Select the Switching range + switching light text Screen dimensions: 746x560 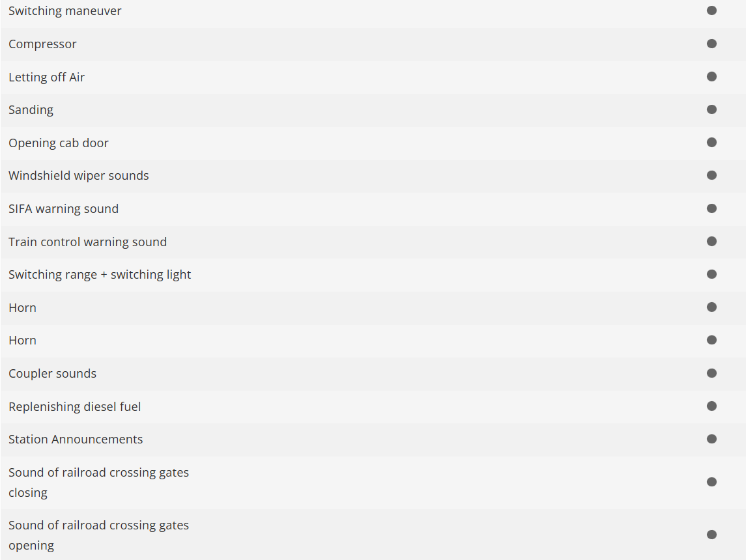(100, 275)
